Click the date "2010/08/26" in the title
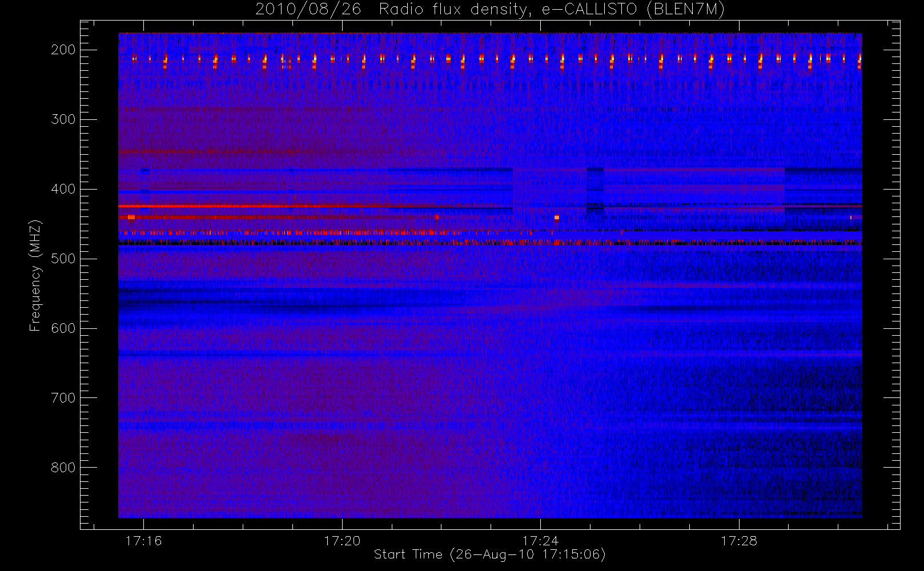The width and height of the screenshot is (924, 571). pos(308,10)
